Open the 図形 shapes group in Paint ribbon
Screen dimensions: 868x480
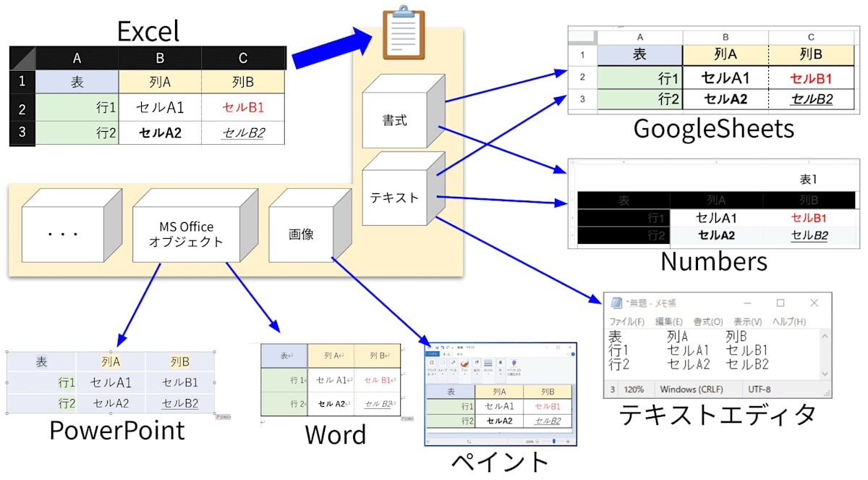click(477, 367)
